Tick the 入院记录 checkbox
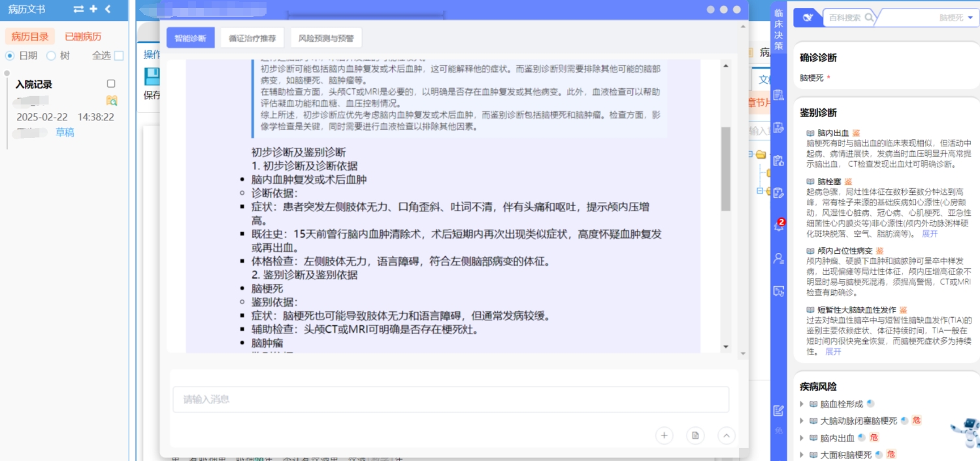Image resolution: width=980 pixels, height=461 pixels. (111, 84)
